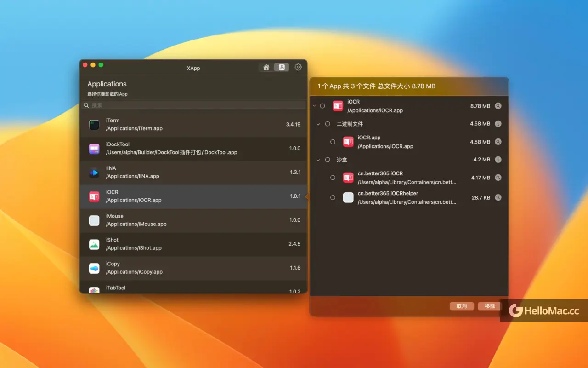
Task: Reveal iOCR 8.78 MB in Finder magnifier
Action: click(498, 106)
